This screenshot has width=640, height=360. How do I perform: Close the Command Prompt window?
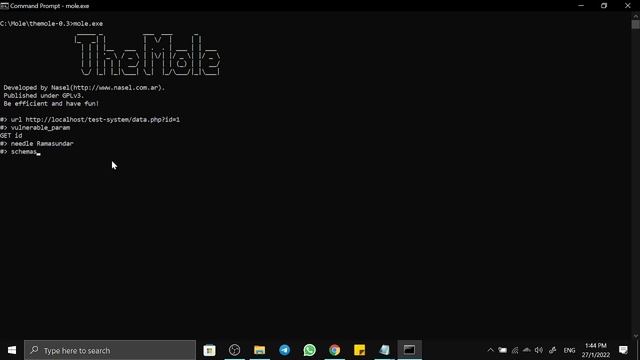[628, 6]
